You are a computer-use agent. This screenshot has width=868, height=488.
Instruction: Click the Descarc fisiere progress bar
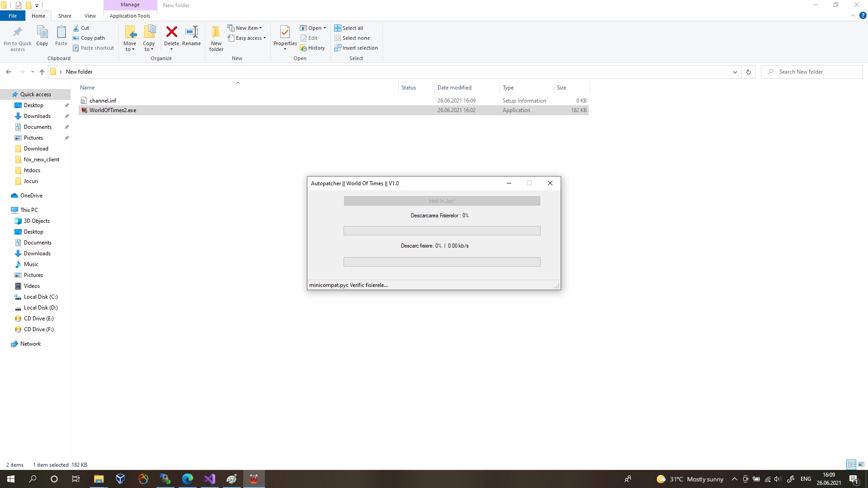tap(442, 262)
